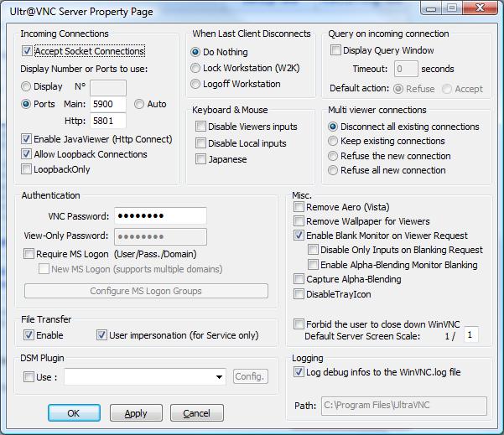Check Remove Wallpaper for Viewers

(x=299, y=221)
